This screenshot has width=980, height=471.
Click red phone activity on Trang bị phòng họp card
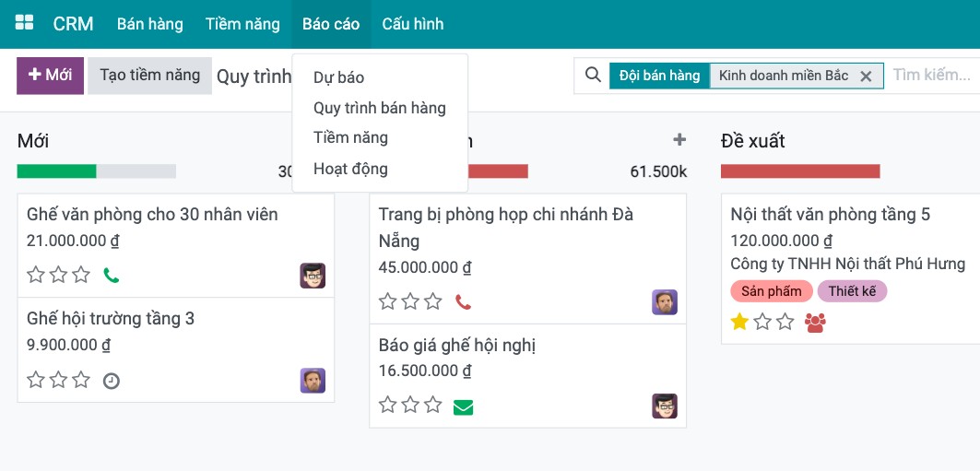click(x=463, y=302)
